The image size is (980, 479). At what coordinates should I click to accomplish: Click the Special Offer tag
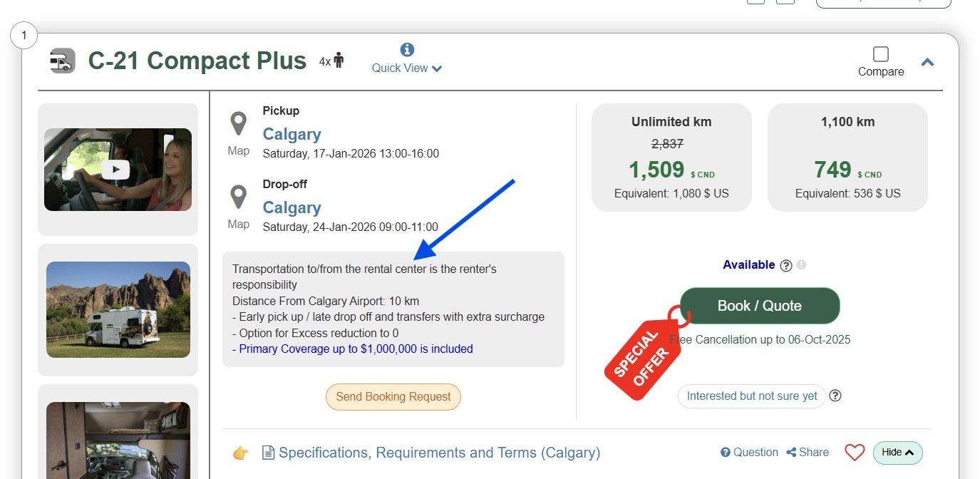(x=643, y=354)
